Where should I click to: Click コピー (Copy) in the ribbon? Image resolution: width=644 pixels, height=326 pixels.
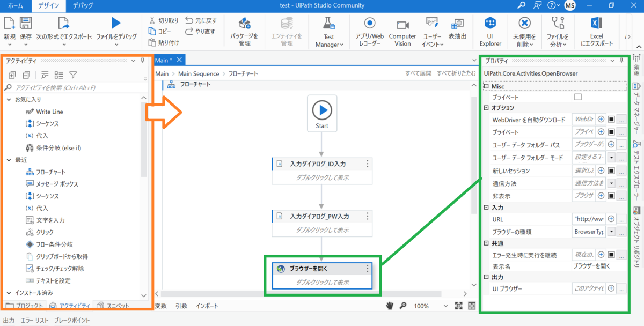160,32
